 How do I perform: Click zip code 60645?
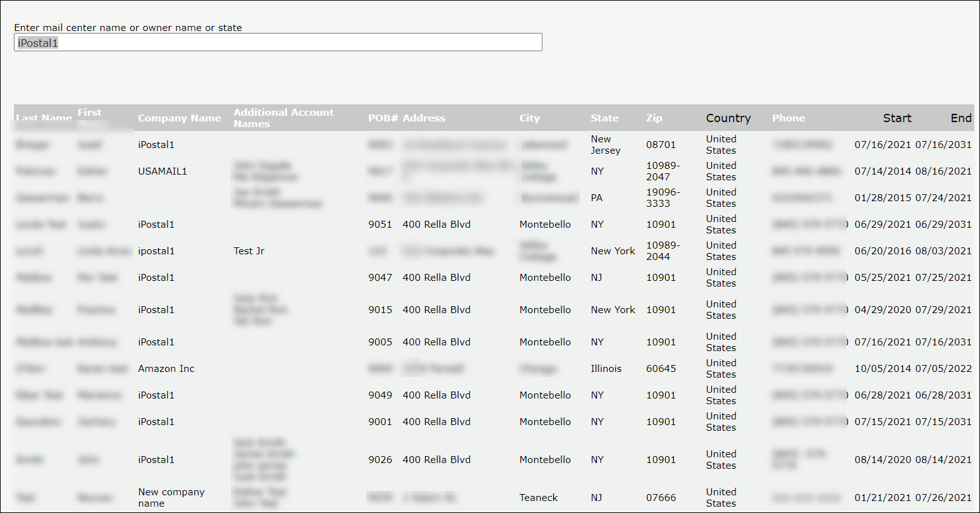661,369
